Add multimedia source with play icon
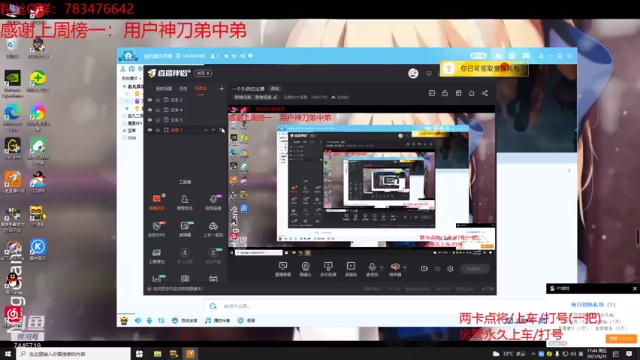The height and width of the screenshot is (360, 640). (351, 269)
